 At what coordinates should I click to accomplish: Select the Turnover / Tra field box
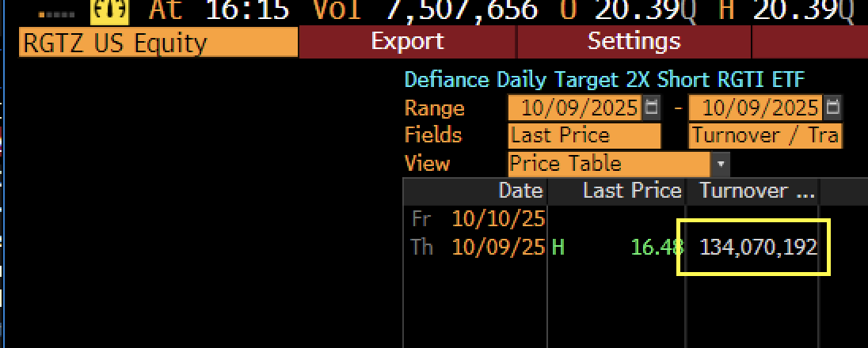pyautogui.click(x=766, y=136)
